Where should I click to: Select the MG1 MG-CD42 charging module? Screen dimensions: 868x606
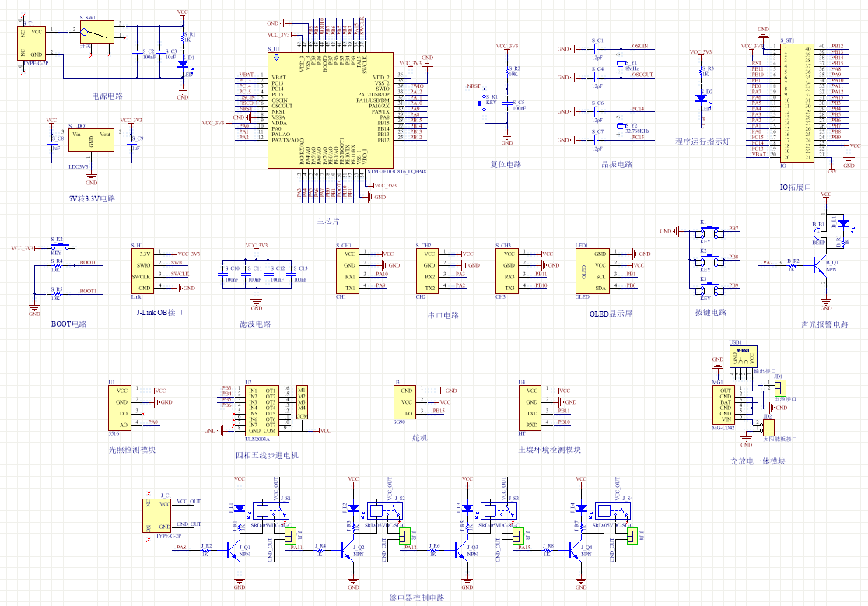[723, 405]
